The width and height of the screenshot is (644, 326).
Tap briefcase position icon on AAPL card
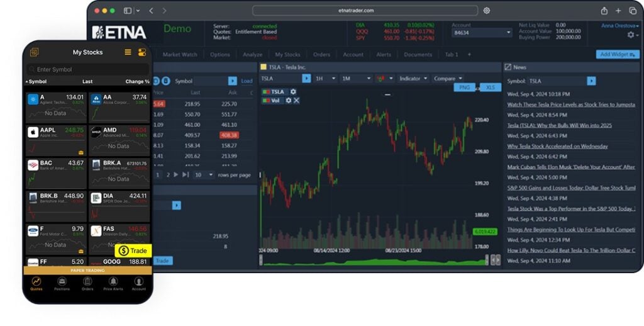(81, 152)
